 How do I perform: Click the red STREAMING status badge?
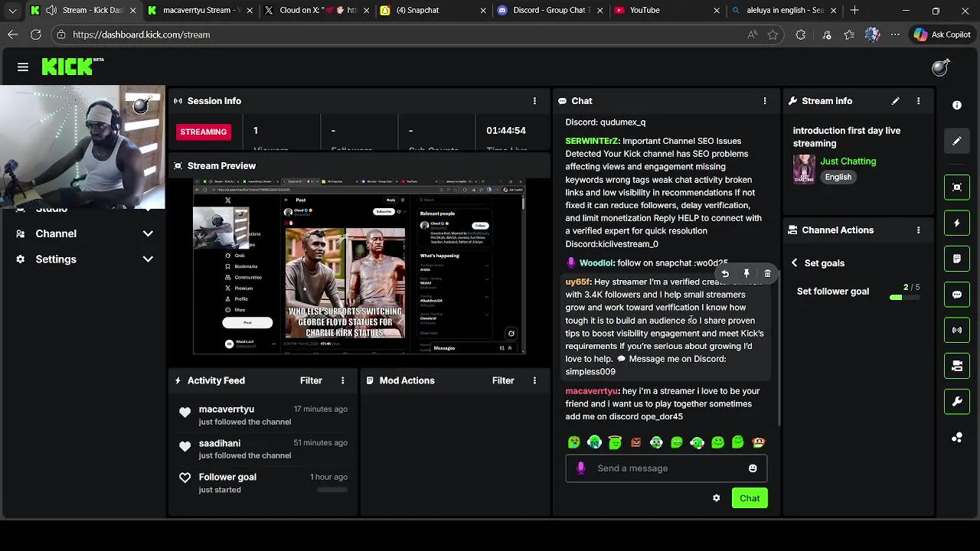pos(204,132)
